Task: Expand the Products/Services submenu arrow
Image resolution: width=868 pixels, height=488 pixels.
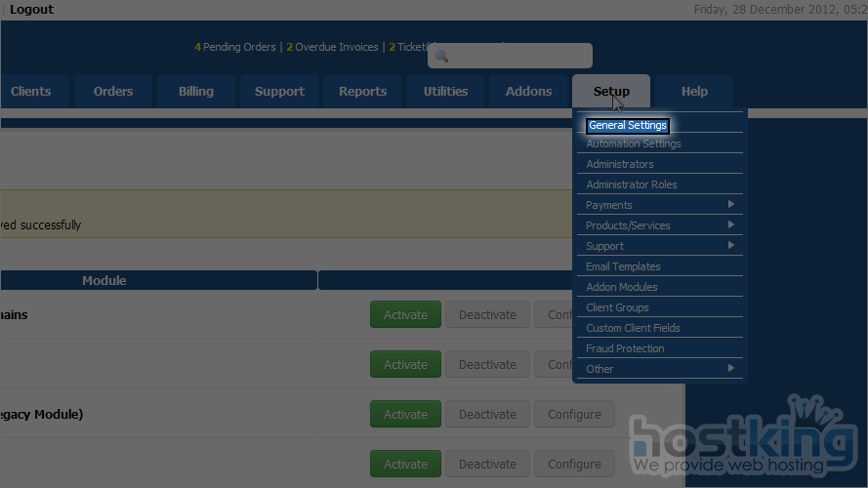Action: (x=731, y=225)
